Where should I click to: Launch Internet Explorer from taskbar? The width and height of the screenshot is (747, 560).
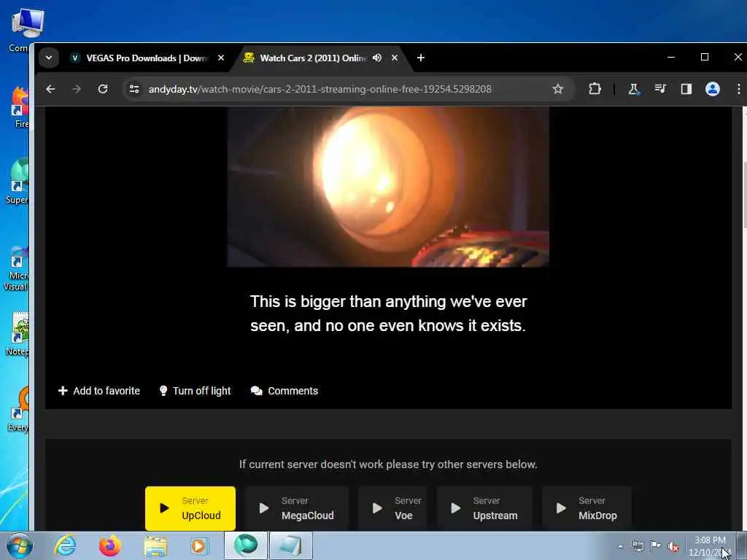[65, 545]
